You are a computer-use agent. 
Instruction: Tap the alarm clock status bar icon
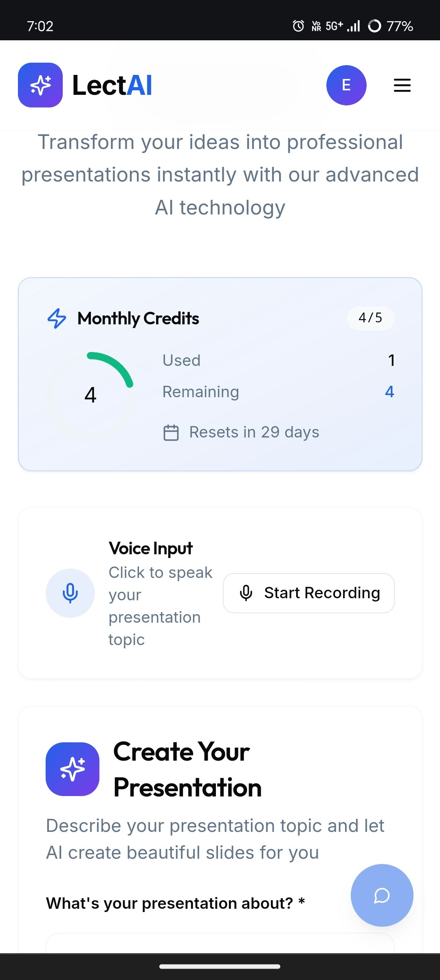298,26
